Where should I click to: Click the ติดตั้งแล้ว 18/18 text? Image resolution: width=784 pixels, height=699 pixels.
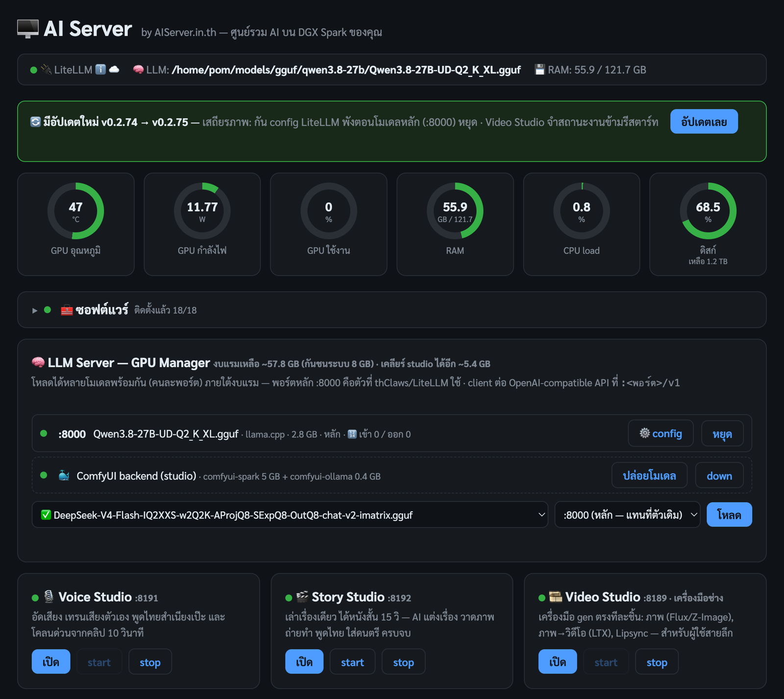coord(165,310)
